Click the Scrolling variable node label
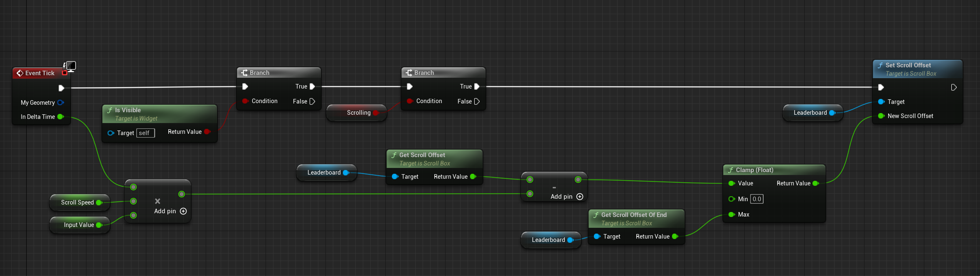The height and width of the screenshot is (276, 980). pos(359,113)
